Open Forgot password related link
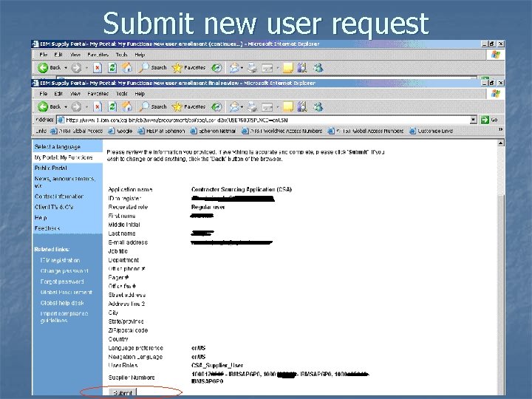532x399 pixels. (x=62, y=282)
